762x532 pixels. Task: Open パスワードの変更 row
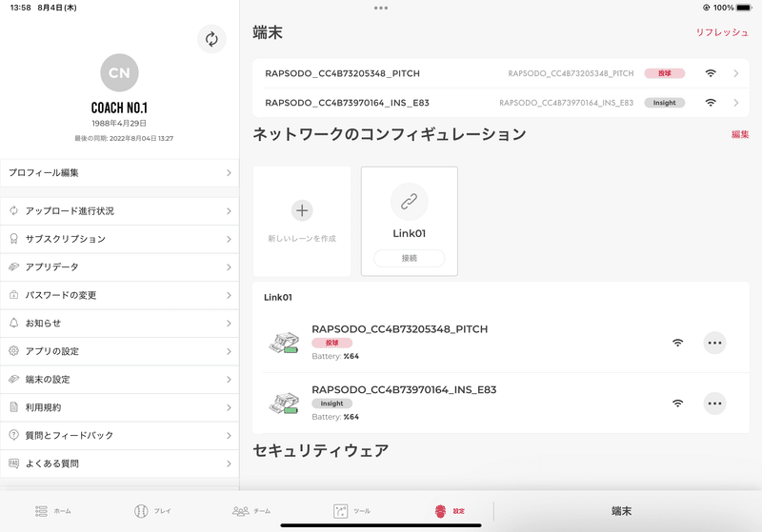[x=120, y=295]
